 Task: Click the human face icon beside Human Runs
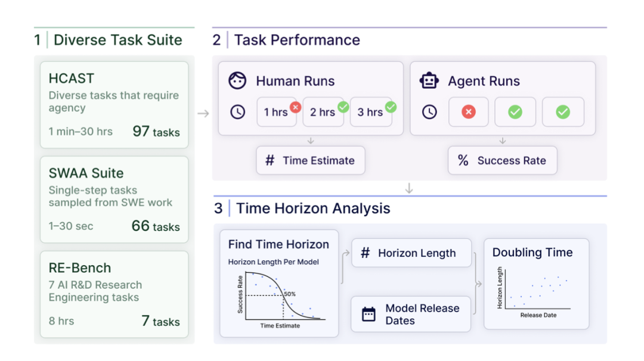pyautogui.click(x=237, y=80)
